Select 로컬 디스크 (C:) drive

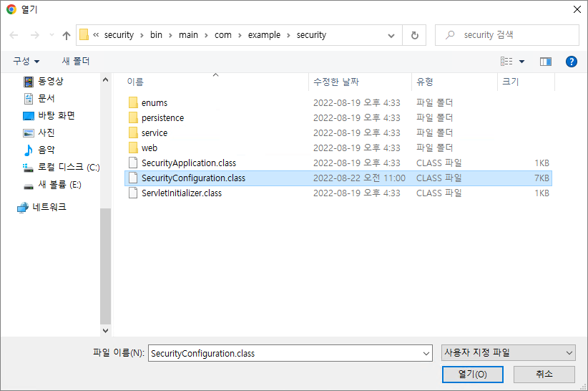(69, 167)
